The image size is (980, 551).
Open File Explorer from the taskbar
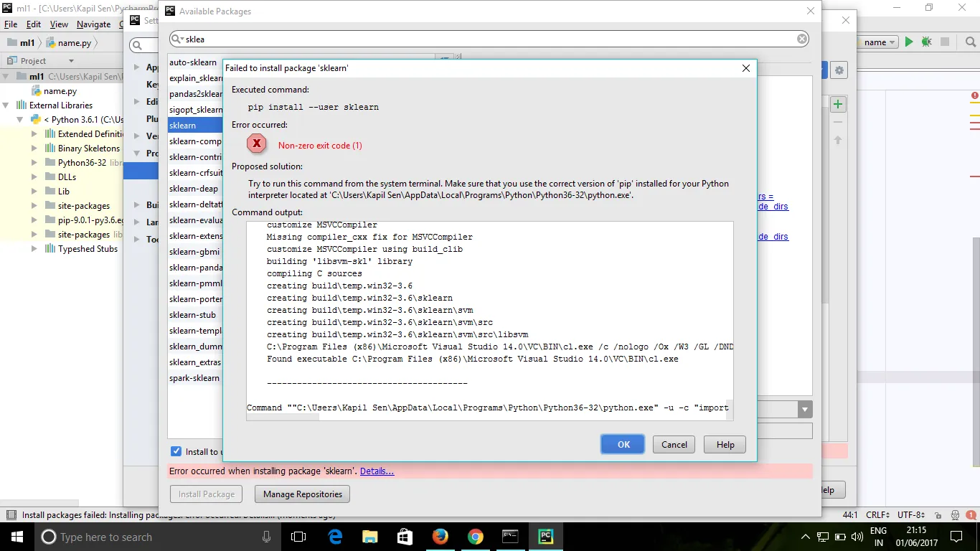coord(369,537)
